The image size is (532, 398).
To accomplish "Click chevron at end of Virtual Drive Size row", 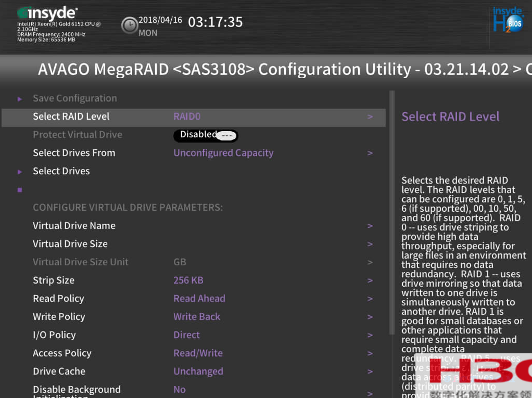I will tap(370, 244).
